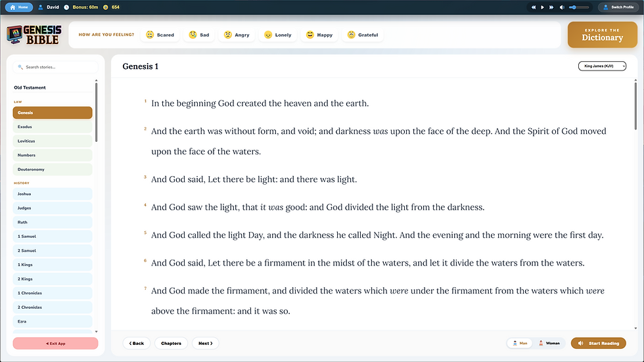
Task: Skip forward in audio
Action: [551, 7]
